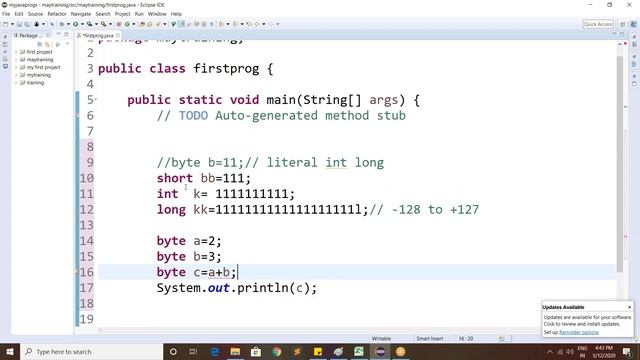The height and width of the screenshot is (360, 640).
Task: Click the editor vertical scrollbar
Action: tap(620, 163)
